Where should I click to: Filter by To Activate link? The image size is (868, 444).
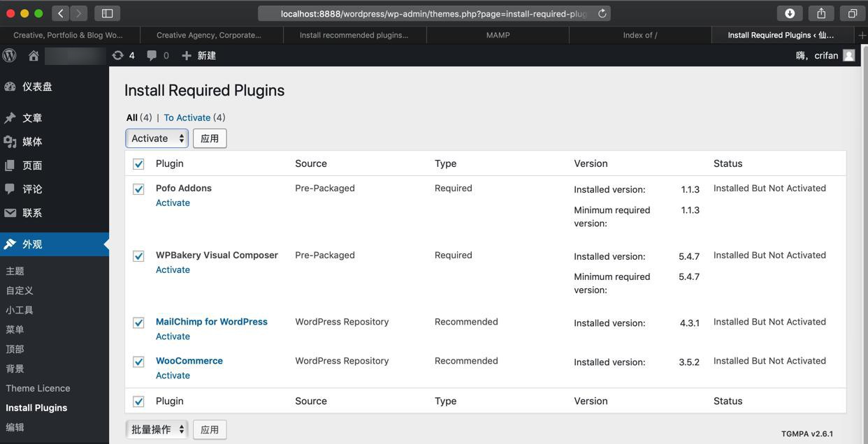click(187, 117)
